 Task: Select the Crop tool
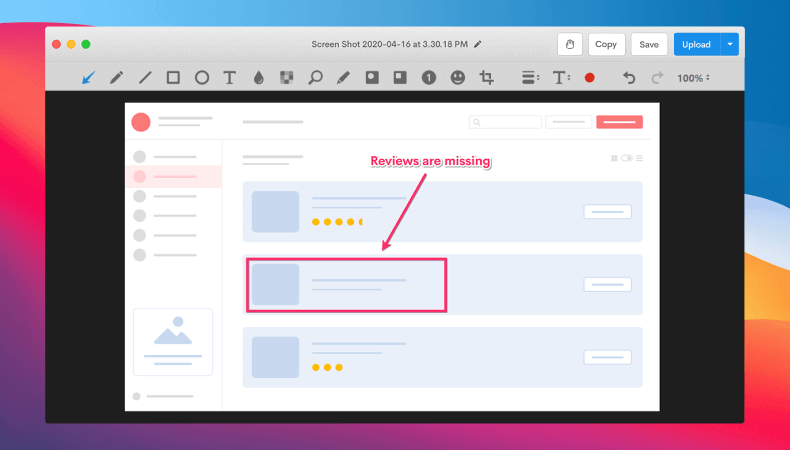point(487,77)
